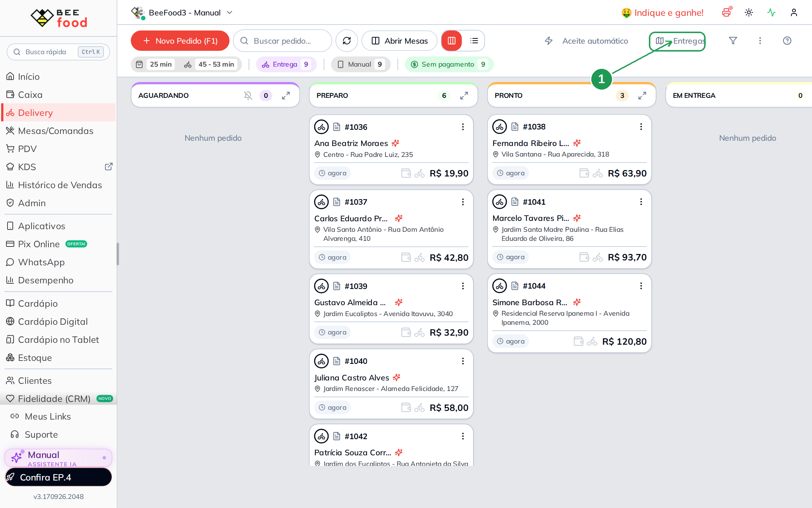Viewport: 812px width, 508px height.
Task: Open options menu for order #1041
Action: click(x=641, y=202)
